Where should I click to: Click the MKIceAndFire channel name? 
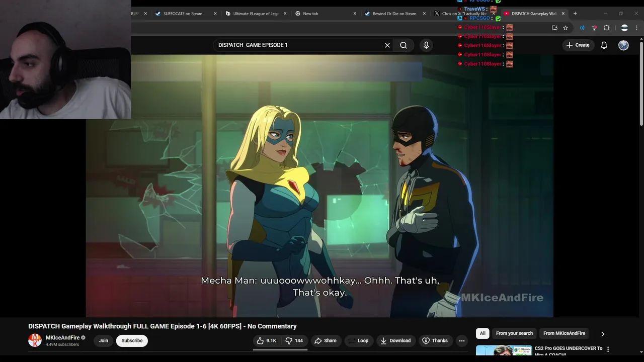(62, 338)
